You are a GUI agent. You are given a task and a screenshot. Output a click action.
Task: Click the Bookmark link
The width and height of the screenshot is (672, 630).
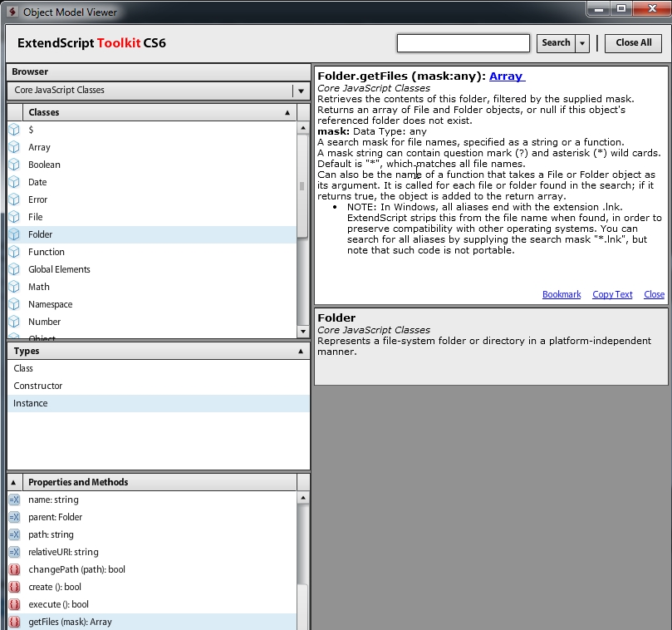point(562,294)
